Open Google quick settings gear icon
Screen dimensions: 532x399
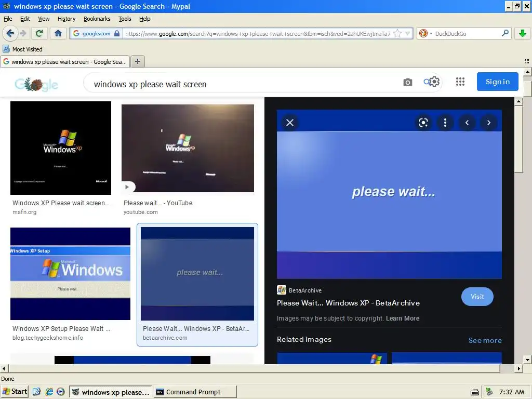point(434,82)
